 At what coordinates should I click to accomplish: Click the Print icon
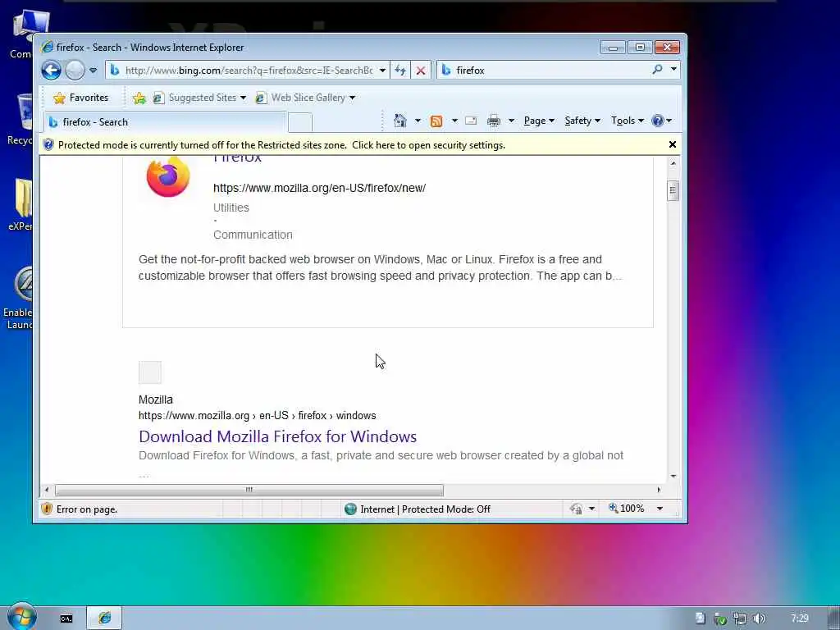[x=493, y=121]
